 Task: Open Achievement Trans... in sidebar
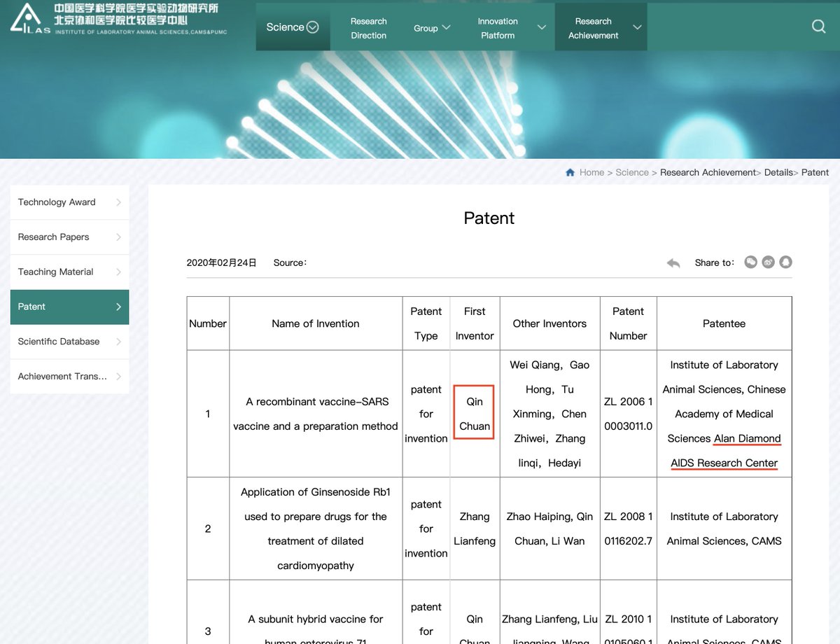(x=69, y=377)
